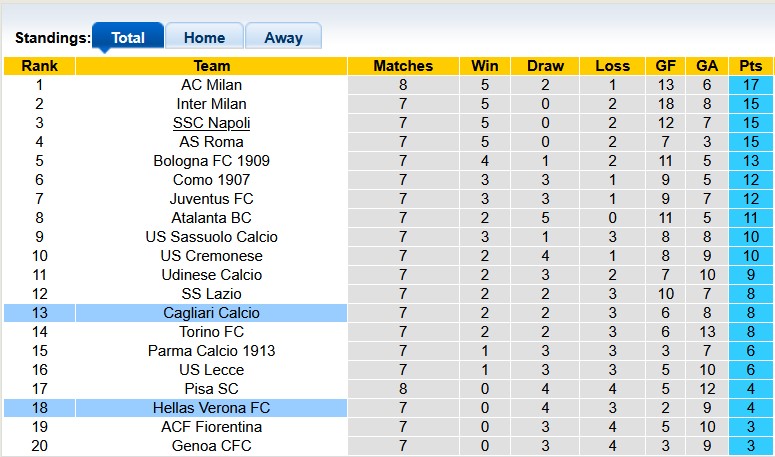Image resolution: width=775 pixels, height=457 pixels.
Task: Click the Atalanta BC row
Action: [x=211, y=218]
